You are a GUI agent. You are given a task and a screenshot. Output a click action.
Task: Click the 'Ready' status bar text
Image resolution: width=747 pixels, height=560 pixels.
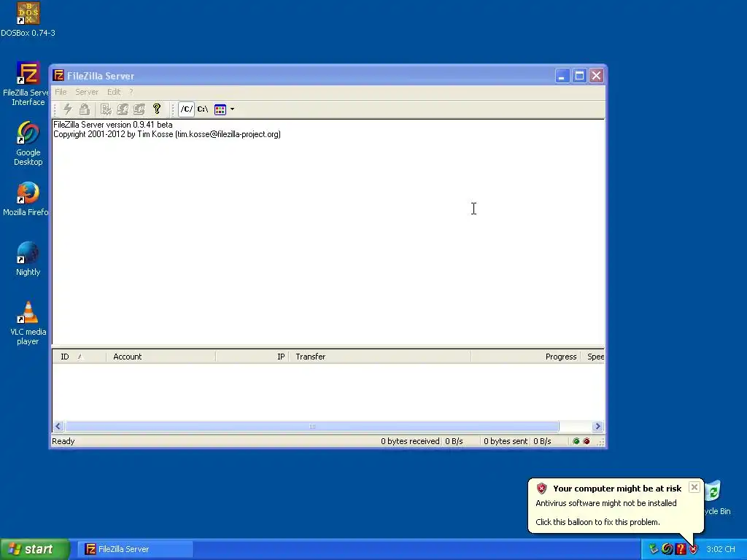[x=63, y=441]
